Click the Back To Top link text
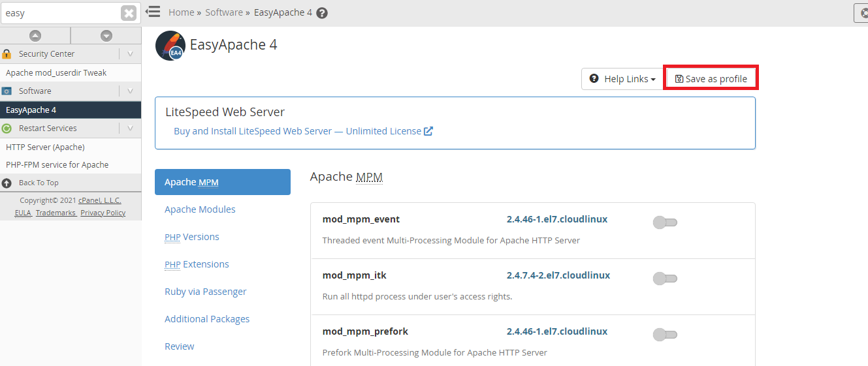868x366 pixels. pos(39,183)
